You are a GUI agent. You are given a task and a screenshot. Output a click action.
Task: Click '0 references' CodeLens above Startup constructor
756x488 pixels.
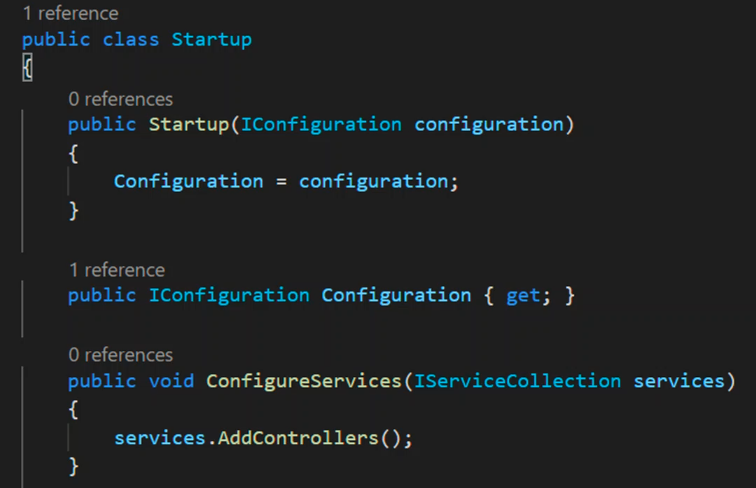tap(121, 99)
